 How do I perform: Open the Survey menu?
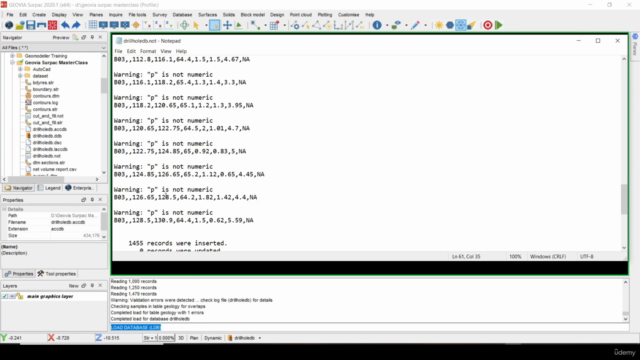[x=160, y=15]
